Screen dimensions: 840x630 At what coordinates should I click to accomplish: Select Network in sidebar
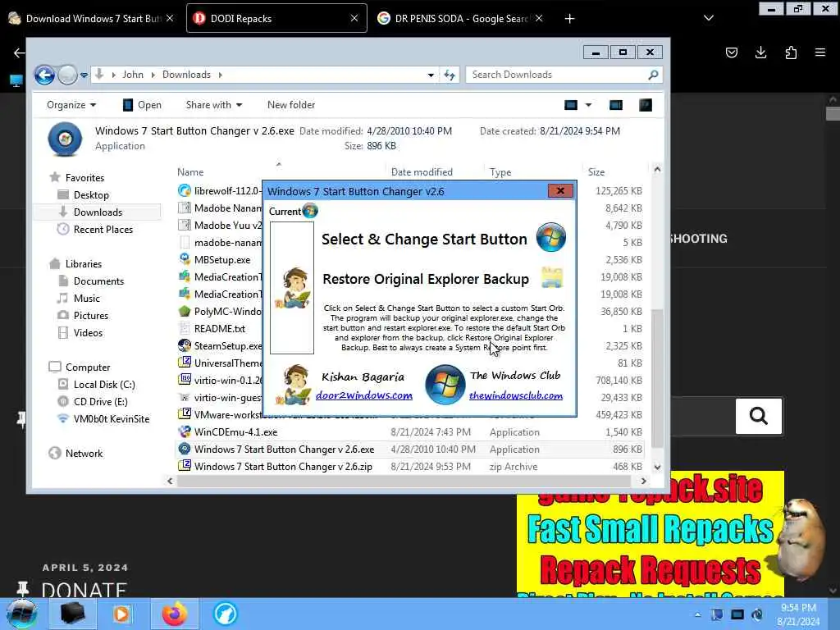tap(84, 453)
